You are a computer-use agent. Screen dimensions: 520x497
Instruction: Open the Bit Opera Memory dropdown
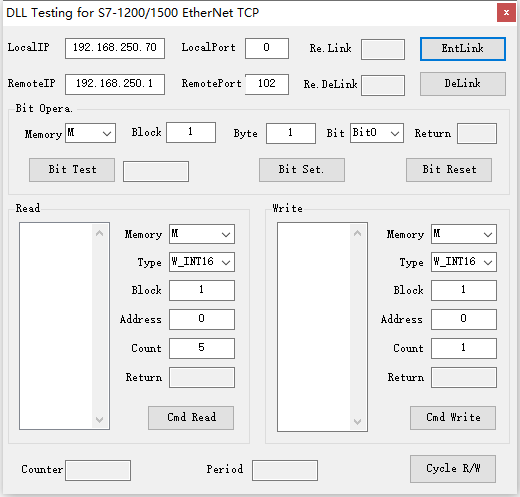90,133
